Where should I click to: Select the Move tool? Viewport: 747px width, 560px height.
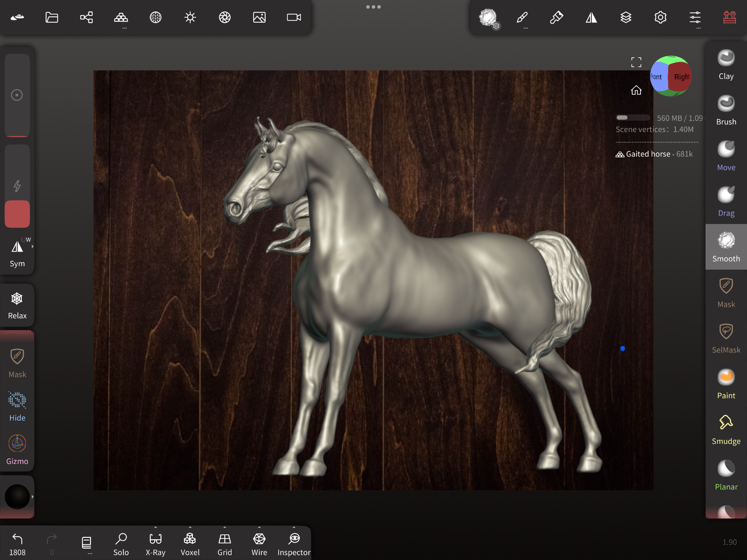(726, 155)
